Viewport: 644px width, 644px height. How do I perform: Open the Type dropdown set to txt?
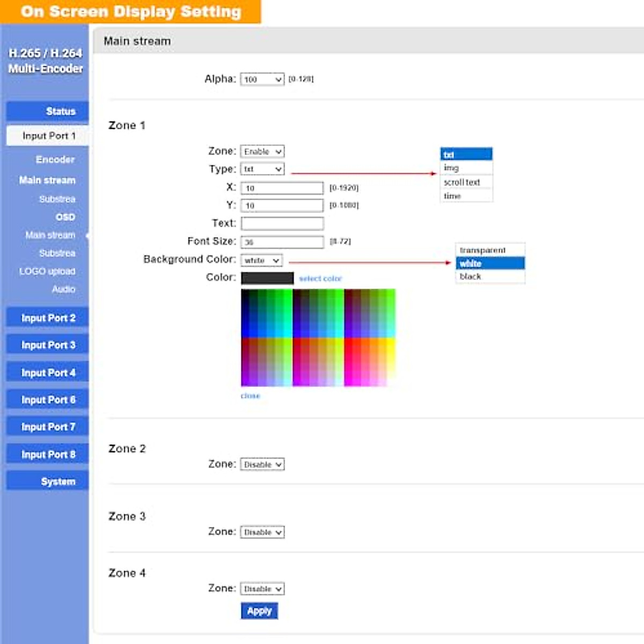262,169
